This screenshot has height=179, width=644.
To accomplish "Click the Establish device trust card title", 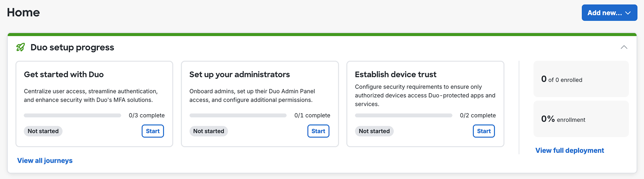I will click(x=396, y=74).
